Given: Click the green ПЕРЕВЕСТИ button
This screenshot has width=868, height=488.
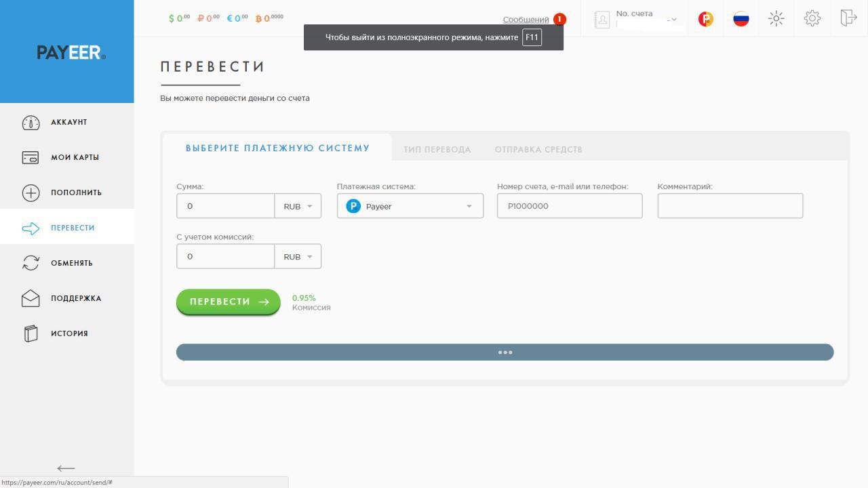Looking at the screenshot, I should tap(229, 302).
